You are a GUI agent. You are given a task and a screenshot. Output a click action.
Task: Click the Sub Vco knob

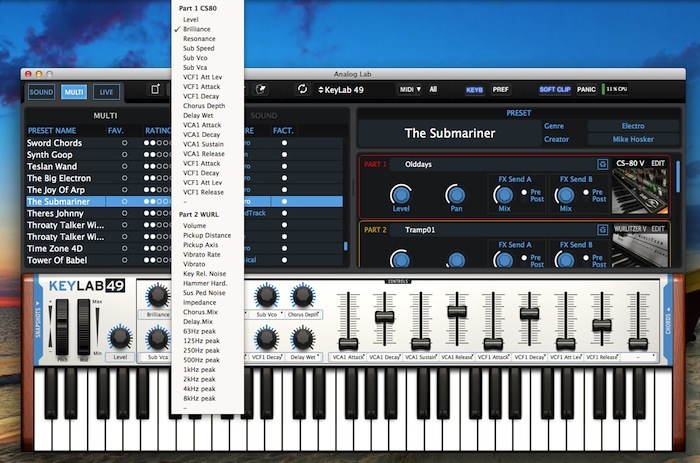(267, 296)
